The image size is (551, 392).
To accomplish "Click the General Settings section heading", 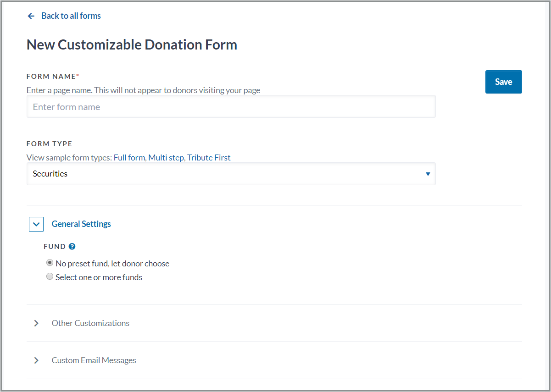I will [x=81, y=224].
